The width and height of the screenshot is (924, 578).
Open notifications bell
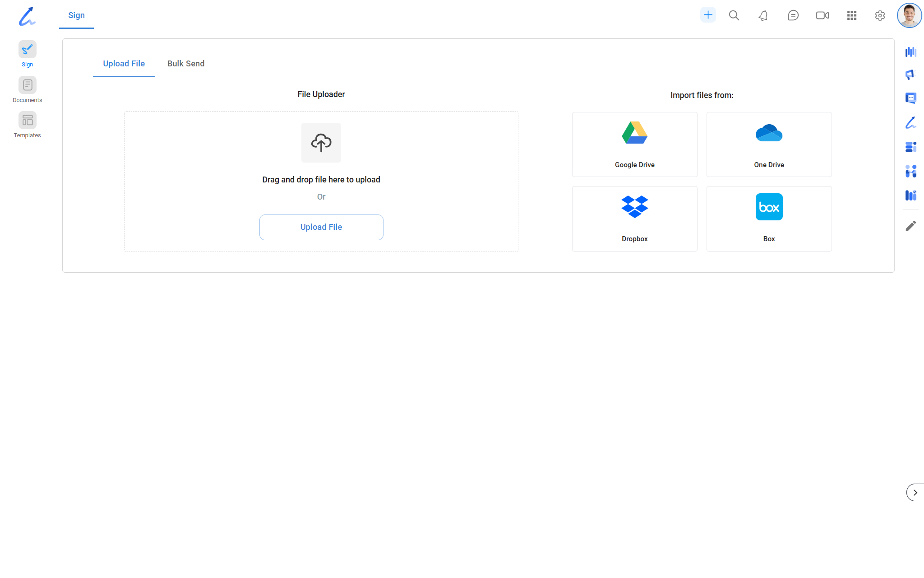coord(763,15)
